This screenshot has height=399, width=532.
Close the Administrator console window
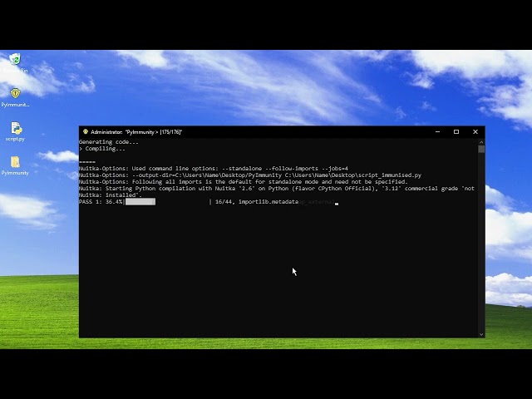click(x=475, y=131)
